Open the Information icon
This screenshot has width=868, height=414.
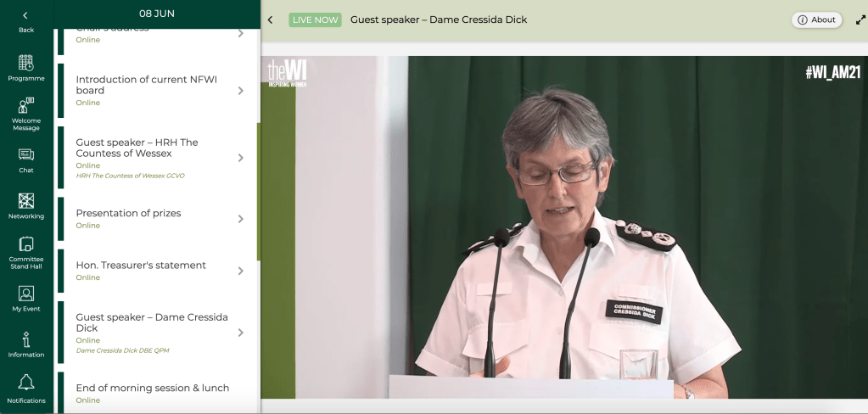point(26,339)
